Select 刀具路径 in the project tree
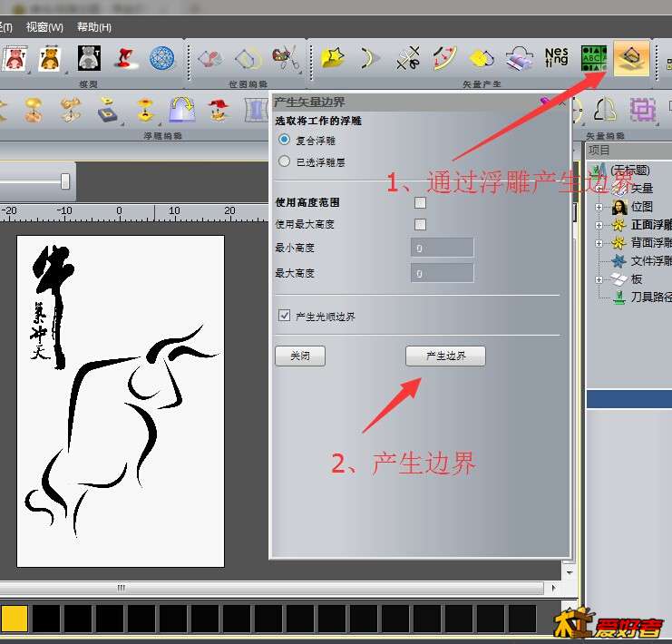 point(650,297)
